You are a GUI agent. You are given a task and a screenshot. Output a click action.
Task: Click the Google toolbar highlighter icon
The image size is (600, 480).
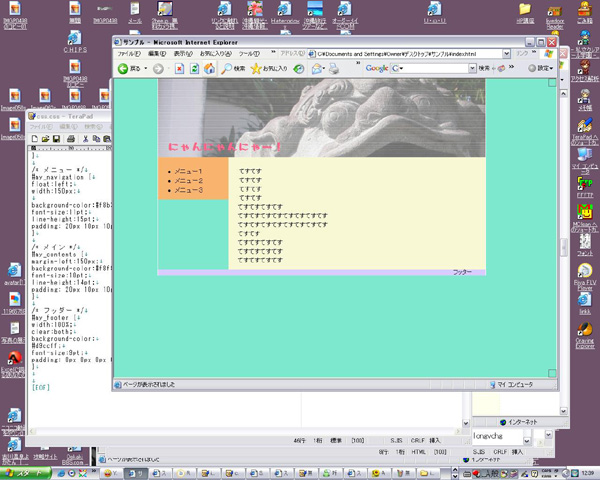pyautogui.click(x=501, y=68)
